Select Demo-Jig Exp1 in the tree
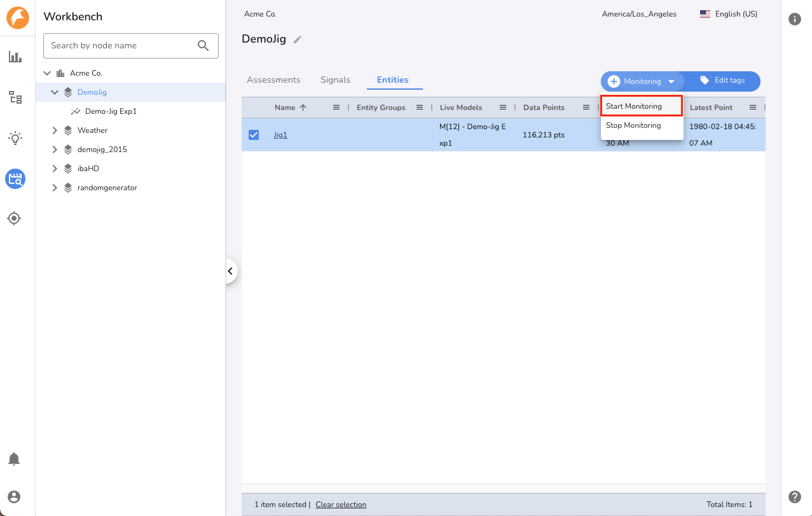The height and width of the screenshot is (516, 812). [111, 111]
